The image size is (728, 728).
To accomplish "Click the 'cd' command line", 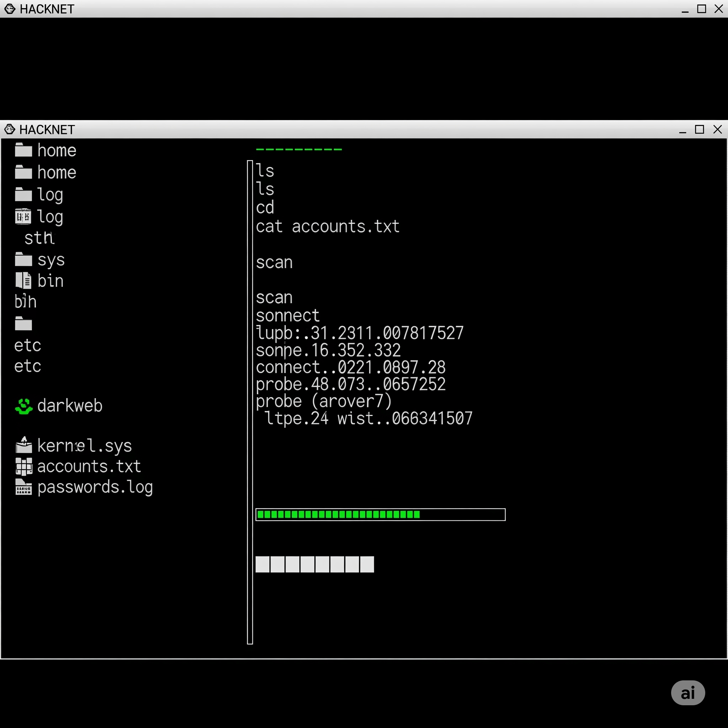I will 265,207.
